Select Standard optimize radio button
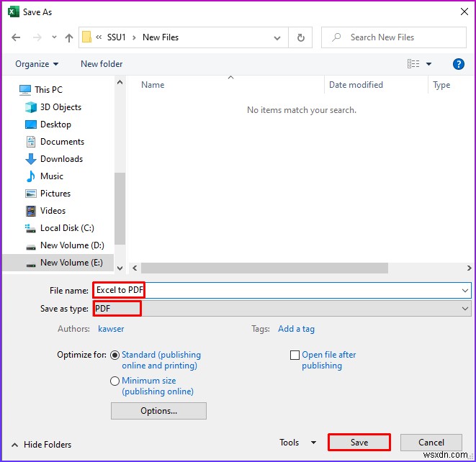The image size is (476, 462). [114, 355]
